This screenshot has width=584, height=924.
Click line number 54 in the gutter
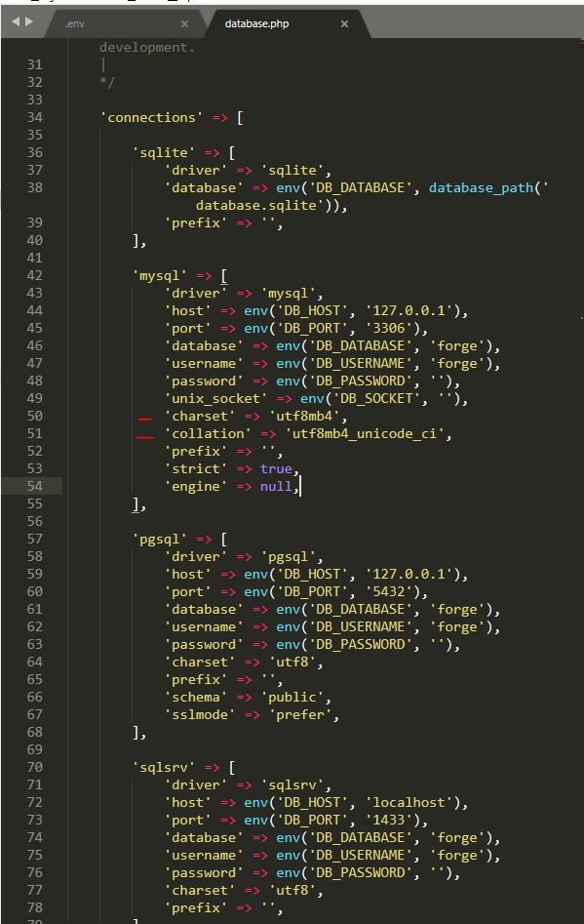35,486
